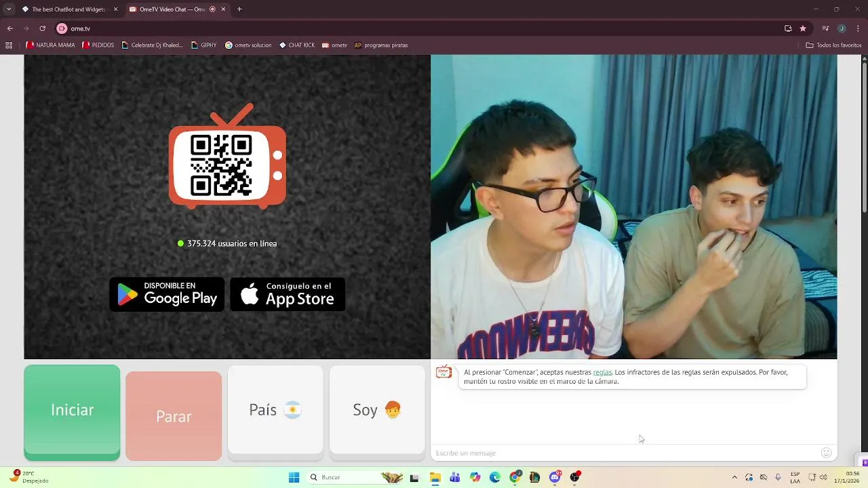
Task: Open the emoji picker in chat box
Action: [826, 453]
